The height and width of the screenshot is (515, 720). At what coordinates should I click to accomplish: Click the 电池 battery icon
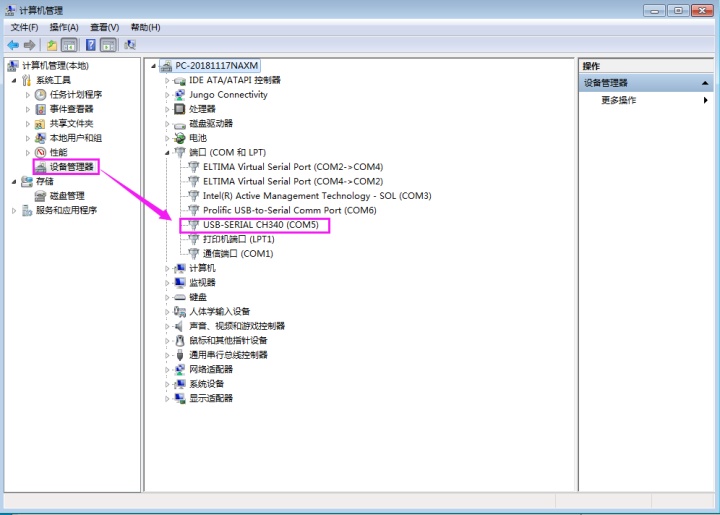tap(180, 138)
